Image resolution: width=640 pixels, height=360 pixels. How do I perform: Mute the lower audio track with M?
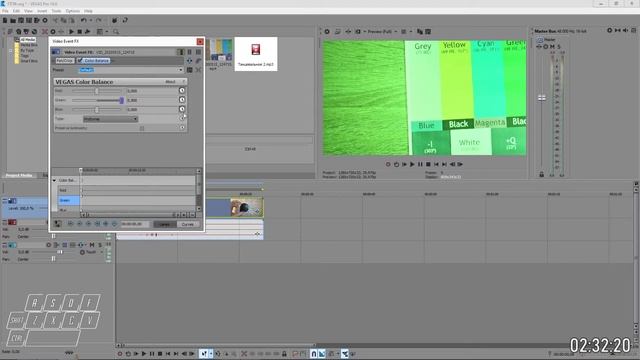[92, 245]
